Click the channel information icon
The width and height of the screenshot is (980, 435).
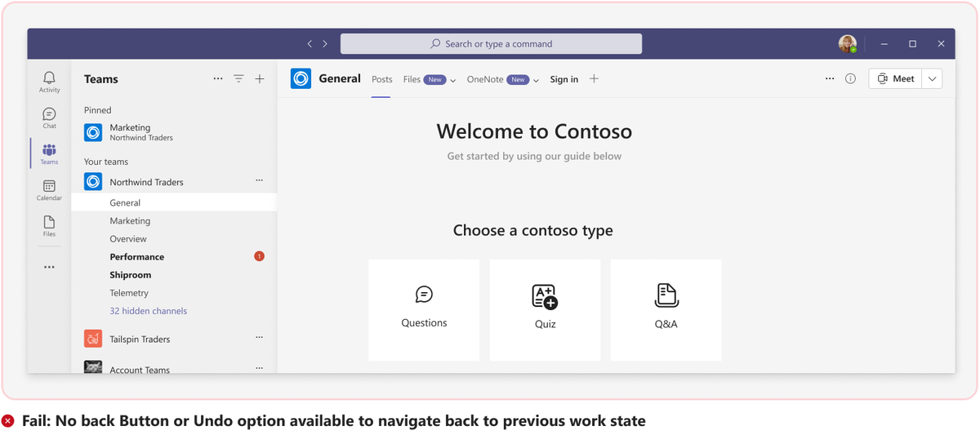coord(850,79)
